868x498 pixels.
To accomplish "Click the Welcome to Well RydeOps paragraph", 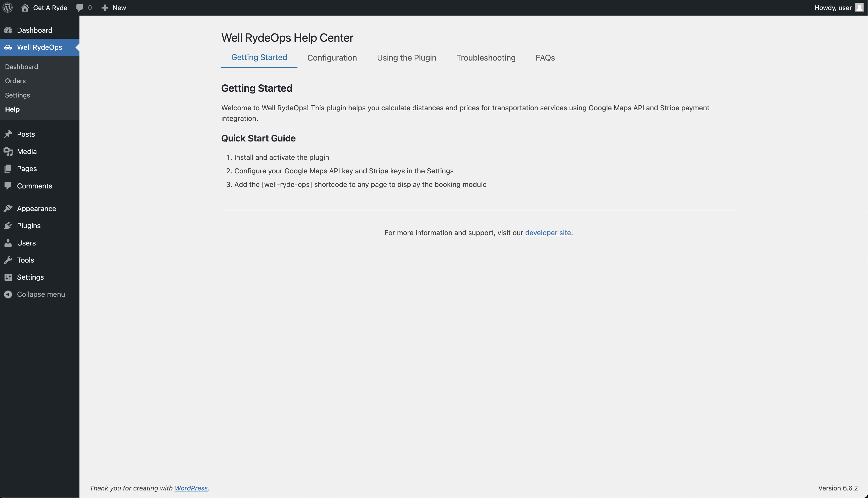I will 465,113.
